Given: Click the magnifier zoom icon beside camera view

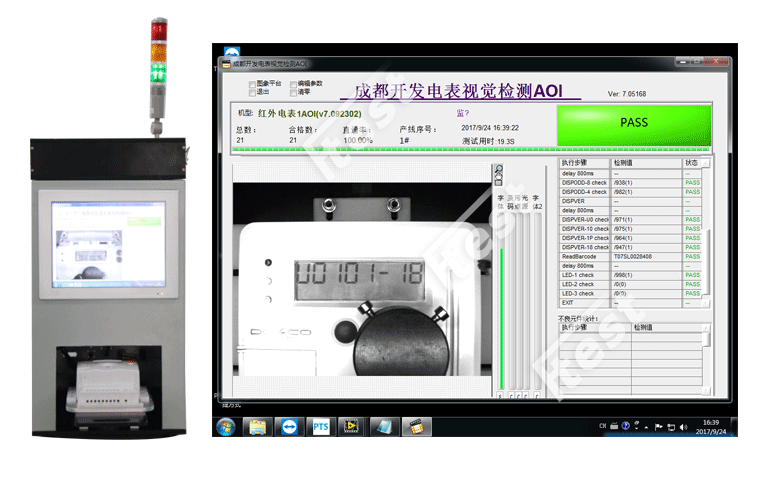Looking at the screenshot, I should point(498,170).
